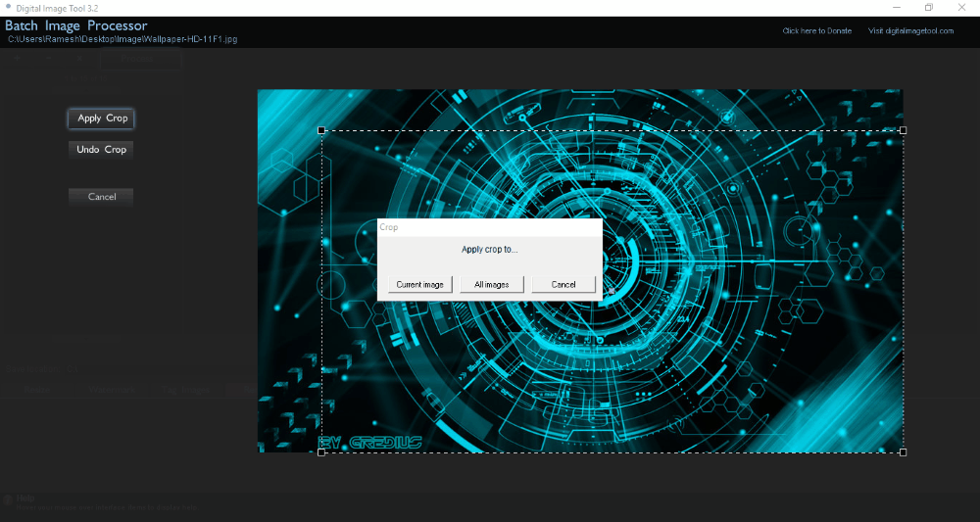
Task: Select bottom-right crop selection handle
Action: (x=904, y=452)
